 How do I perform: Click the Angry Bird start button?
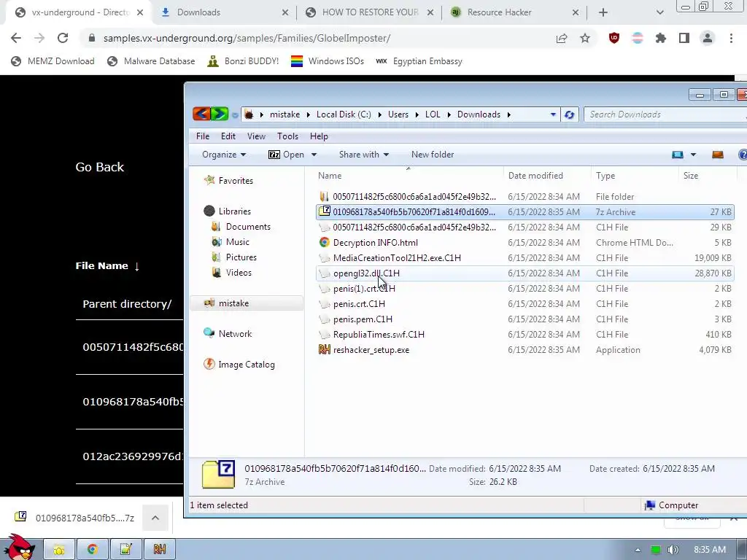19,548
